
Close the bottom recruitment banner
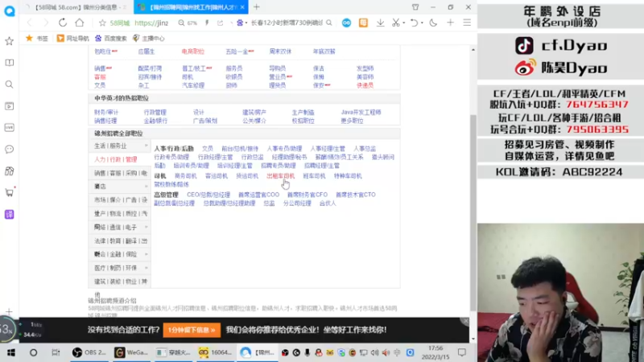[x=465, y=321]
